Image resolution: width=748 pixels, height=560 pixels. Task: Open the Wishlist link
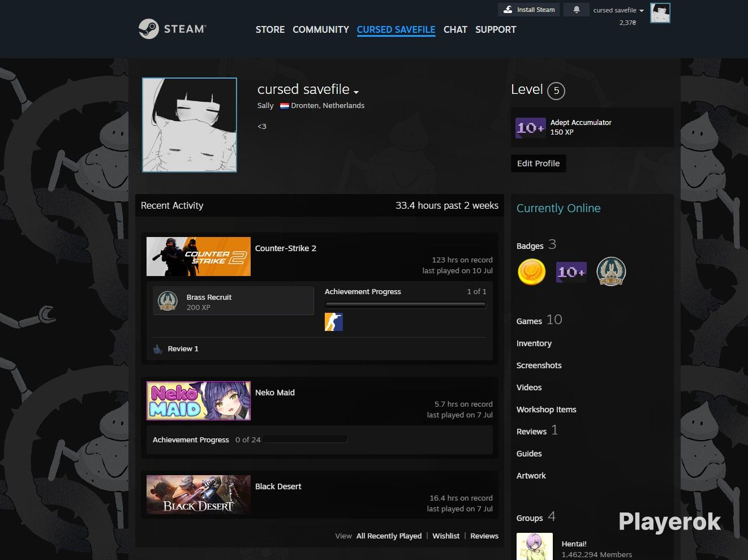coord(446,536)
